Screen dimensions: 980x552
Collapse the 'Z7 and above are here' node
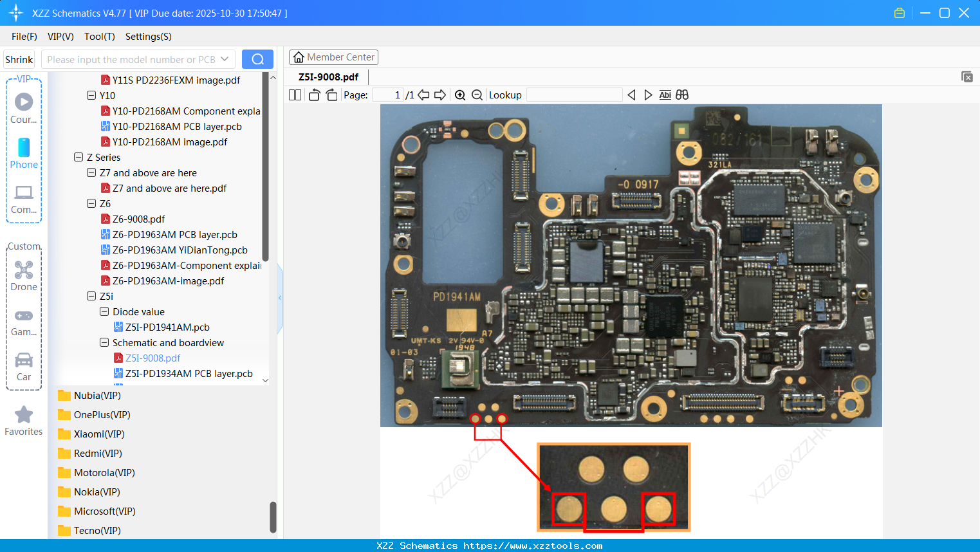[x=91, y=172]
